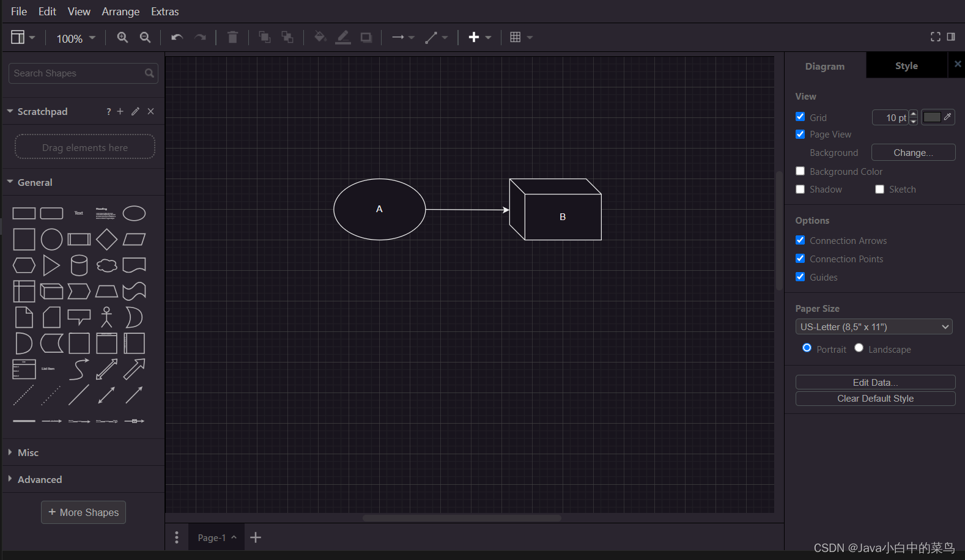
Task: Open the View menu
Action: [79, 12]
